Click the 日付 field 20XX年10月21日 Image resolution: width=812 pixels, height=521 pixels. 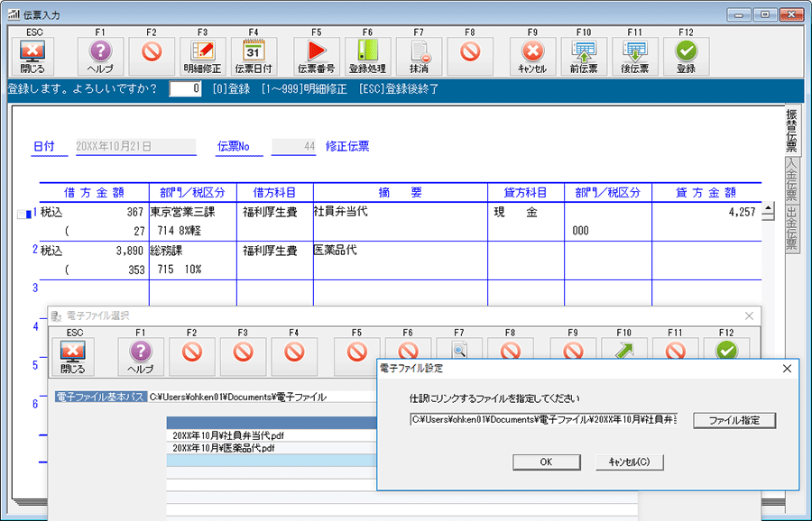pyautogui.click(x=136, y=146)
